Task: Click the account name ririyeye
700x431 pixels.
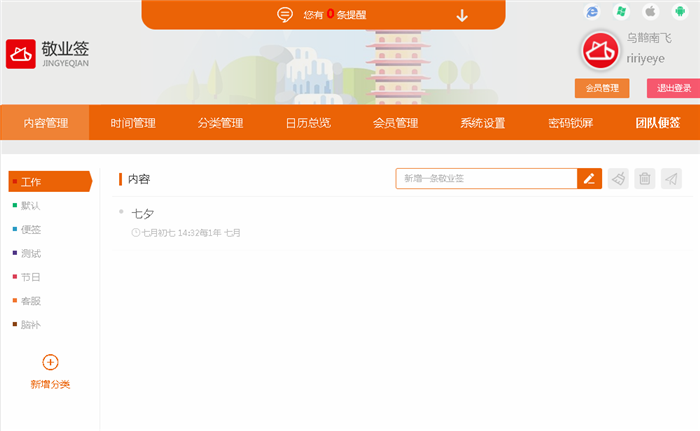Action: click(x=646, y=59)
